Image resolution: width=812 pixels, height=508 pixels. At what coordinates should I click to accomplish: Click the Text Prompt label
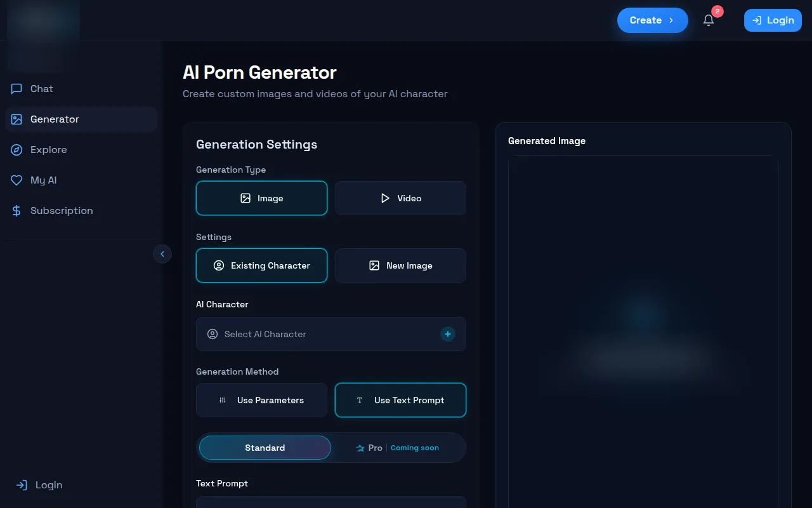pos(222,483)
